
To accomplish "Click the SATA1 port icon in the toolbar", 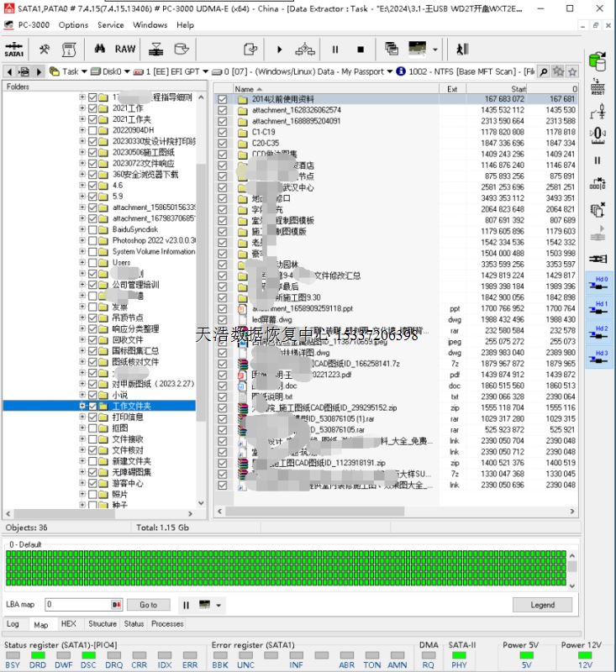I will click(14, 50).
